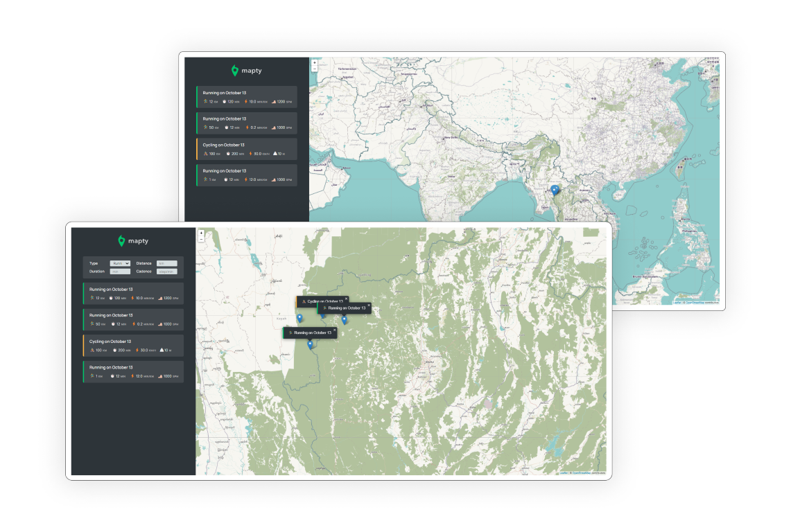Zoom in using the map plus button

200,233
